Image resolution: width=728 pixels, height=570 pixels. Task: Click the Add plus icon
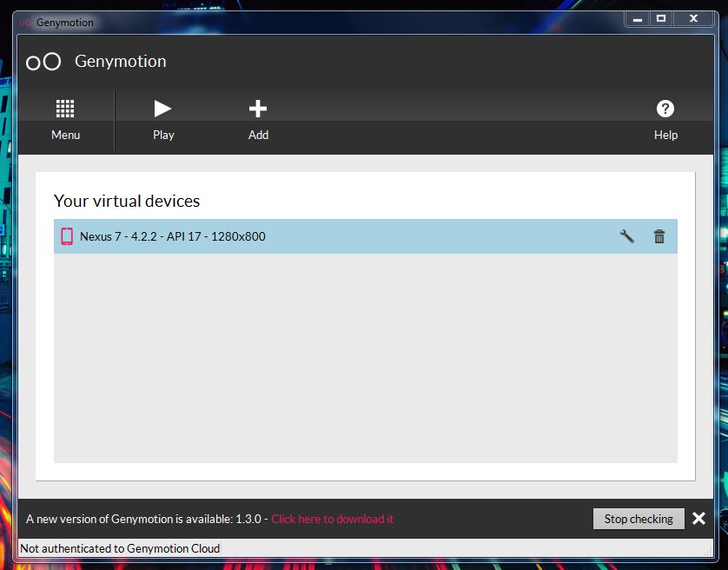pos(258,109)
